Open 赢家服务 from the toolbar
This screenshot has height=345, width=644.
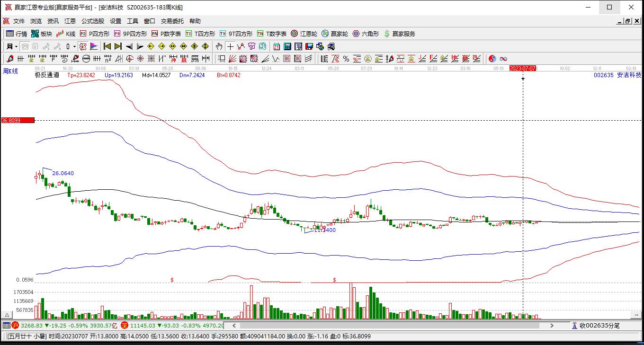[400, 34]
